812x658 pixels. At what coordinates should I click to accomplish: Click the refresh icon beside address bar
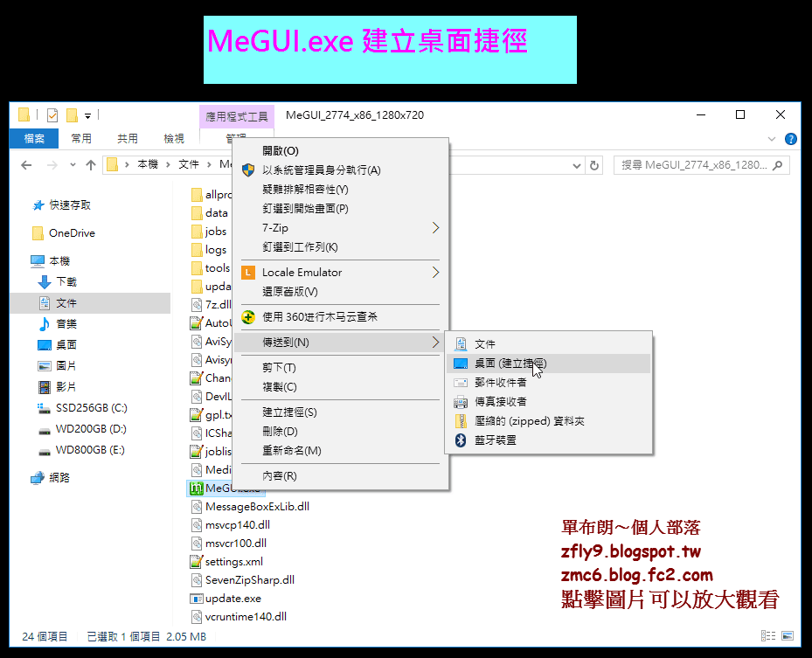594,165
